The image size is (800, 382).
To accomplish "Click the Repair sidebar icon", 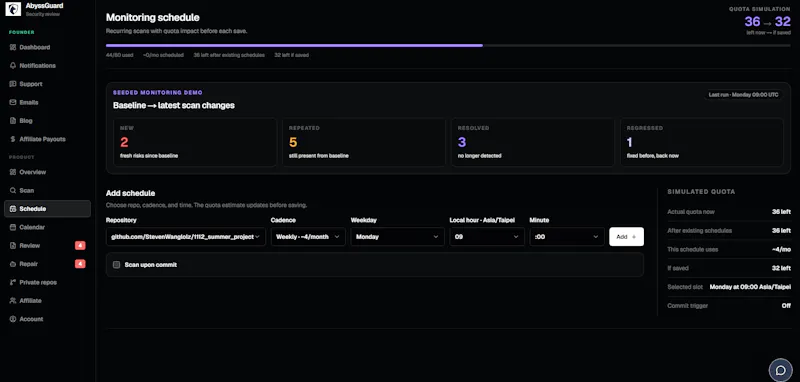I will click(x=13, y=264).
